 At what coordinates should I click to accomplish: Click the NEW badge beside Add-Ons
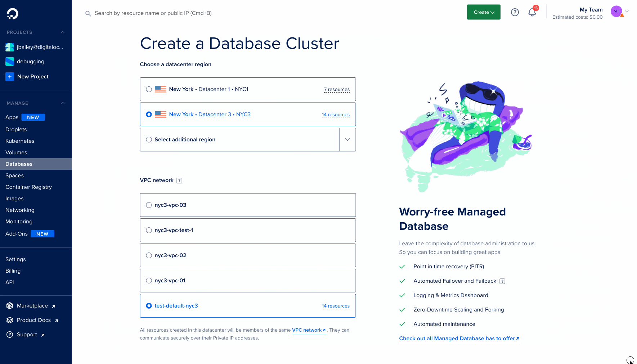[42, 234]
